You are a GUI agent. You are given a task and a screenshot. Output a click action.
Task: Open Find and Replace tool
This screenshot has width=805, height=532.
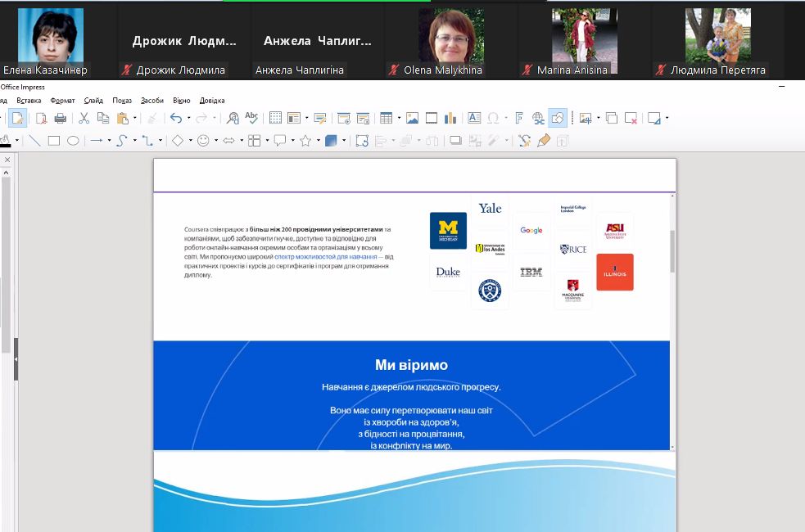(x=233, y=119)
